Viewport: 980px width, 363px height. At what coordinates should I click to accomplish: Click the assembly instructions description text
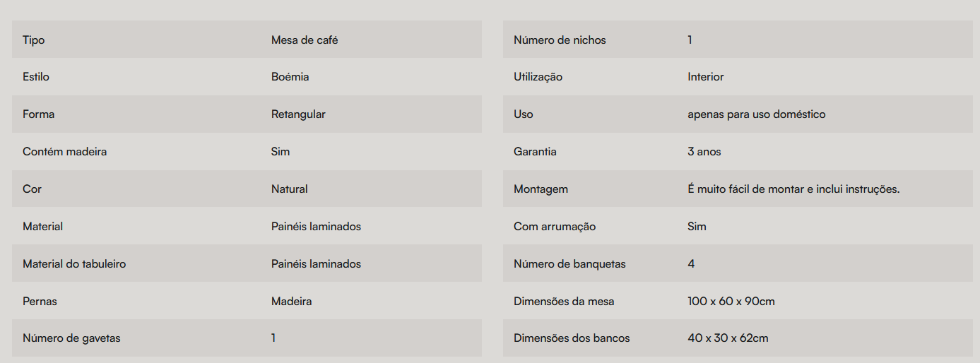point(793,189)
